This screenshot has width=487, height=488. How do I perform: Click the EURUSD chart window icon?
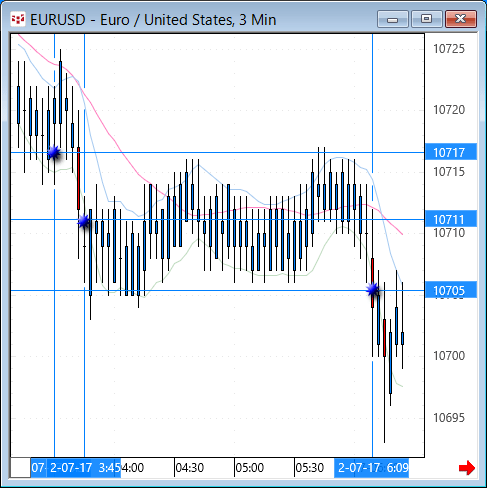[18, 19]
